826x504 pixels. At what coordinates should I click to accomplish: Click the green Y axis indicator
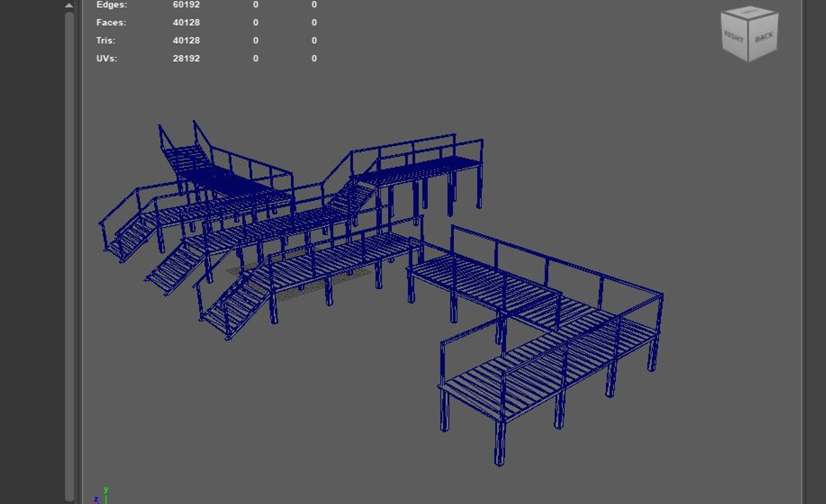click(106, 490)
